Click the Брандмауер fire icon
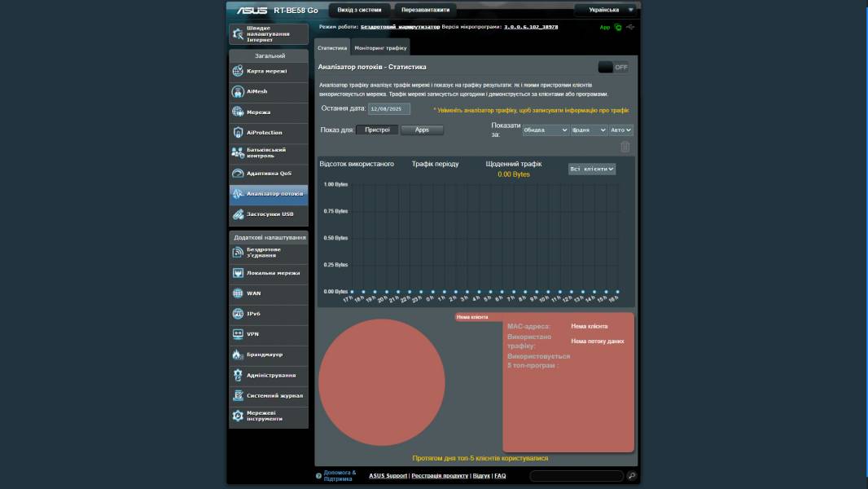The height and width of the screenshot is (489, 868). (x=238, y=355)
